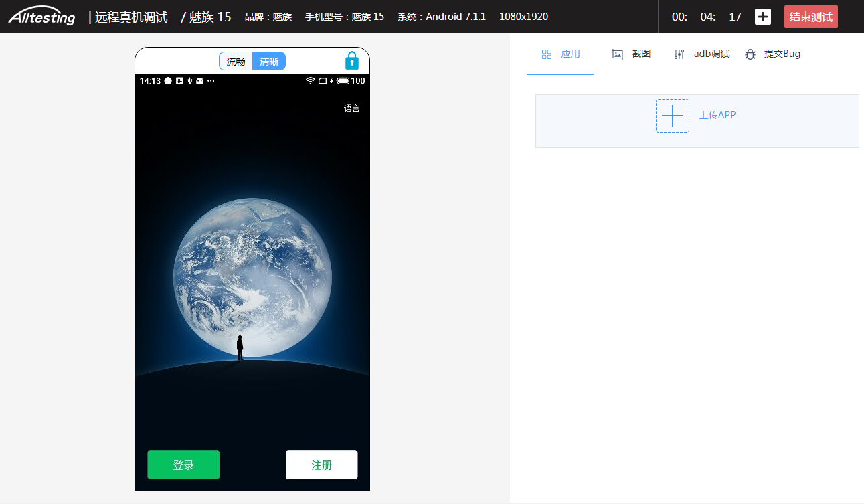864x504 pixels.
Task: Tap the chat bubble notification icon
Action: tap(168, 81)
